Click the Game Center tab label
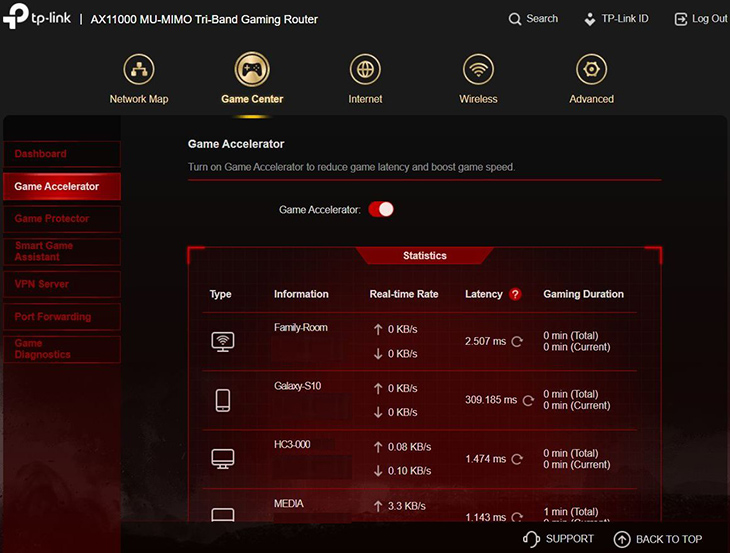 click(252, 99)
